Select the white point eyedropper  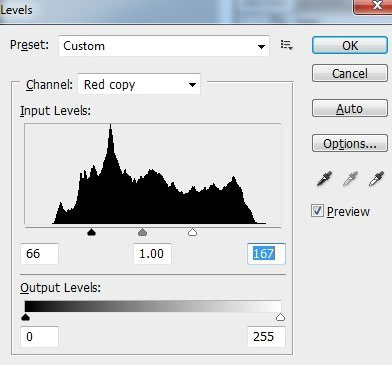click(x=377, y=179)
